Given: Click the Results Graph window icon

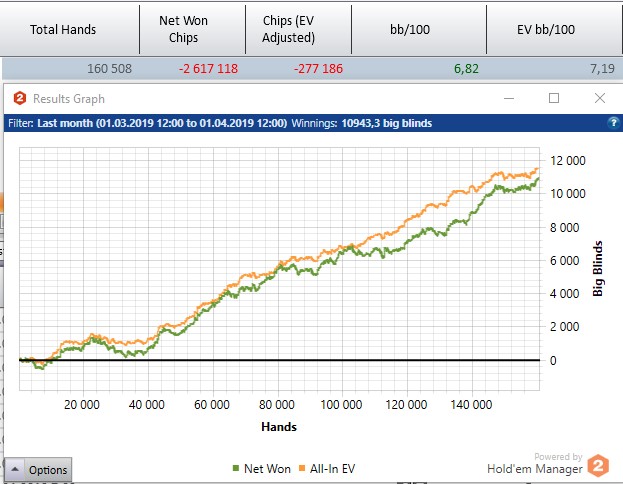Looking at the screenshot, I should pyautogui.click(x=20, y=98).
